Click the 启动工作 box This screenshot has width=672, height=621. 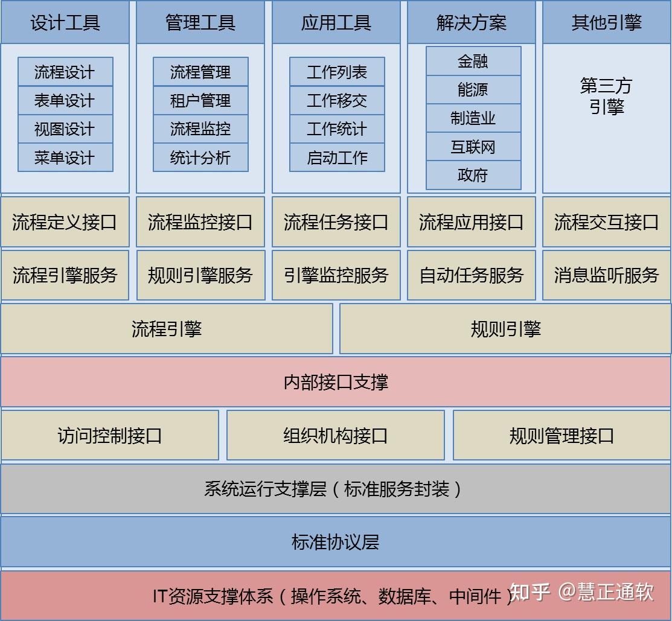337,158
